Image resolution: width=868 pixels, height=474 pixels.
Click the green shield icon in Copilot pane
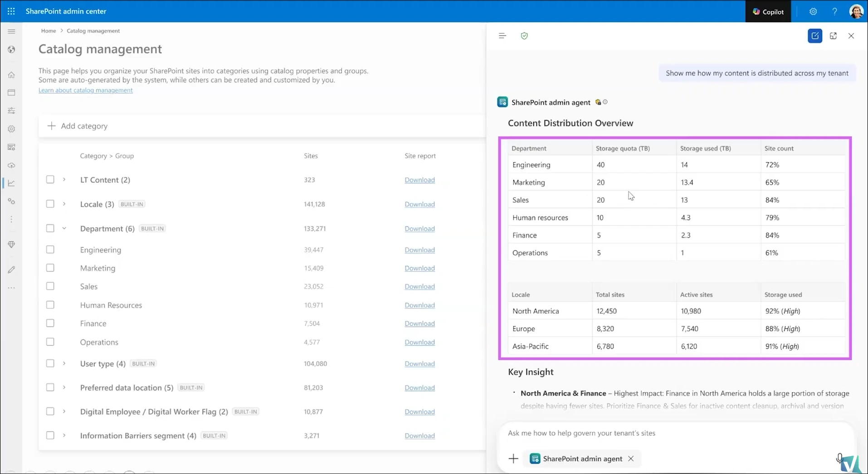click(x=524, y=36)
